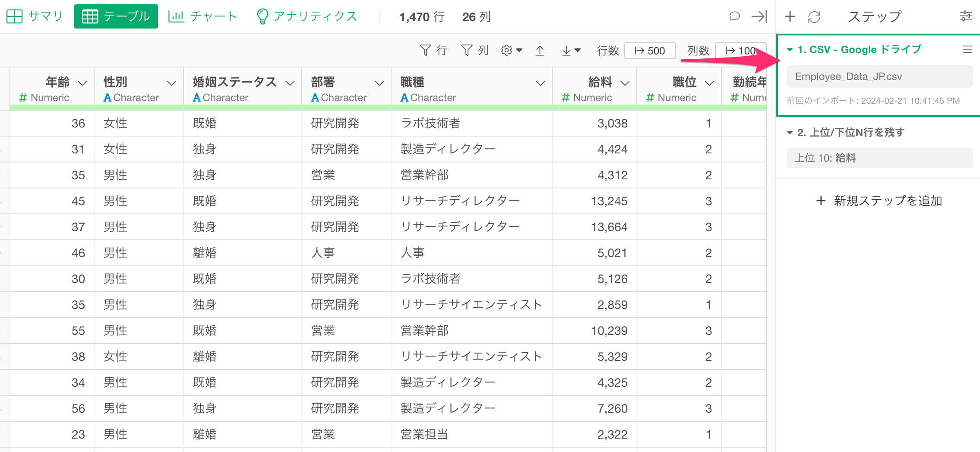Click the サマリ grid icon
The width and height of the screenshot is (980, 452).
click(14, 16)
